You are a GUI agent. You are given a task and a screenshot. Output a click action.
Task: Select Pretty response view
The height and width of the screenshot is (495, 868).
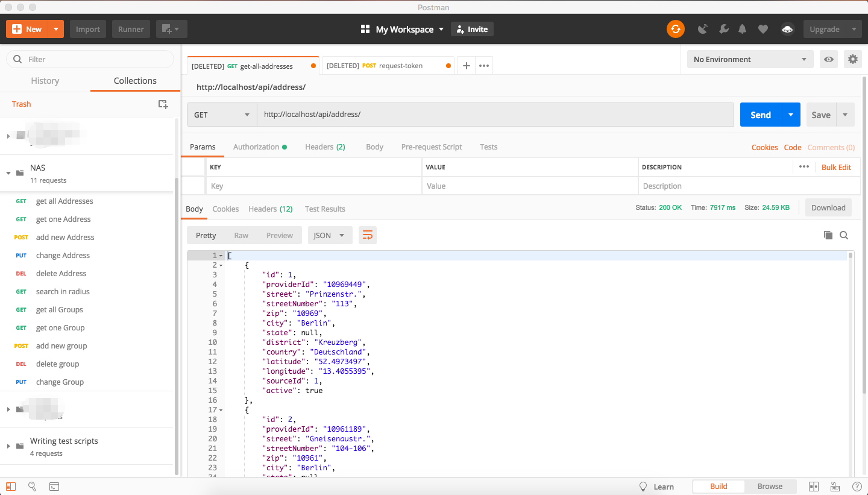[206, 235]
